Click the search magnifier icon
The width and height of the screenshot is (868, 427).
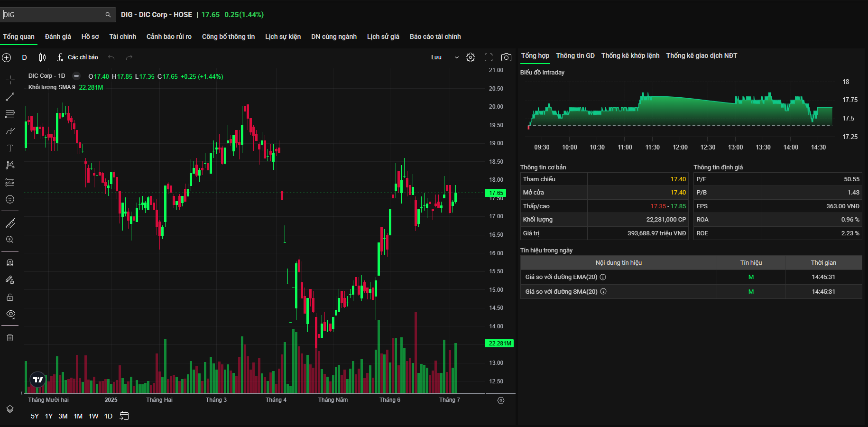pyautogui.click(x=108, y=15)
